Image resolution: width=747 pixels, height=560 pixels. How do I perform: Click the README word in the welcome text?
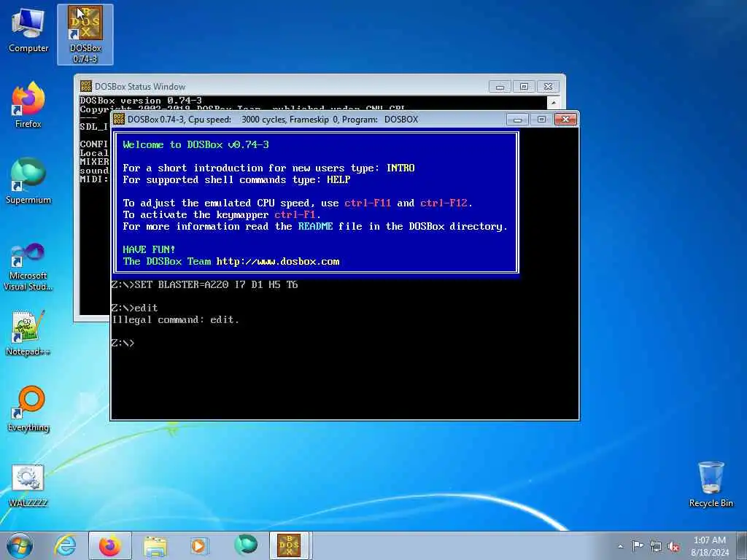[315, 226]
